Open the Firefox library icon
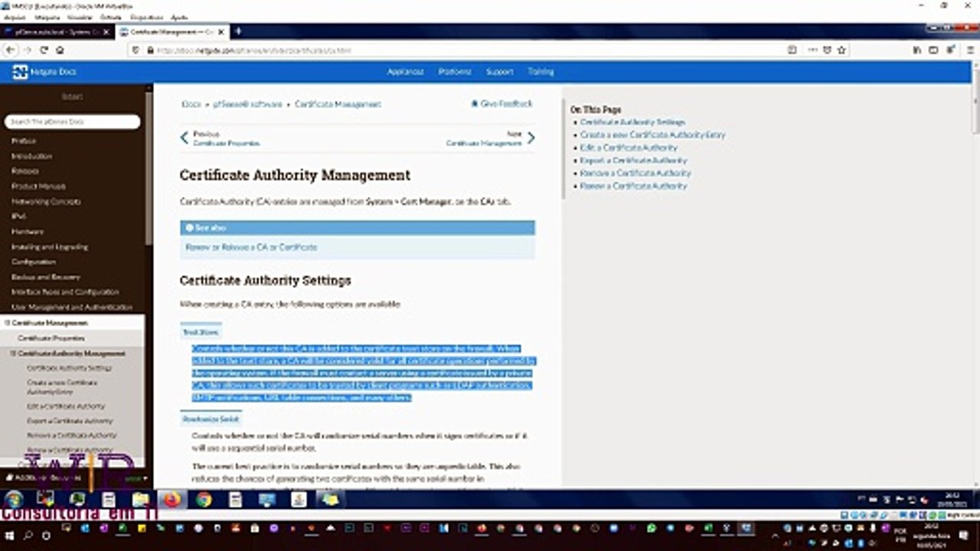This screenshot has height=551, width=980. click(917, 50)
